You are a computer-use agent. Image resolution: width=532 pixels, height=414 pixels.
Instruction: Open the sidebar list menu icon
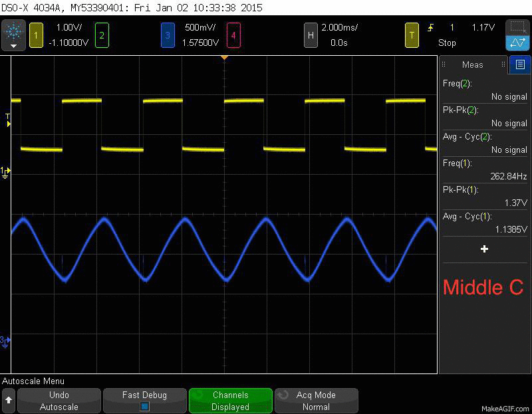coord(520,64)
